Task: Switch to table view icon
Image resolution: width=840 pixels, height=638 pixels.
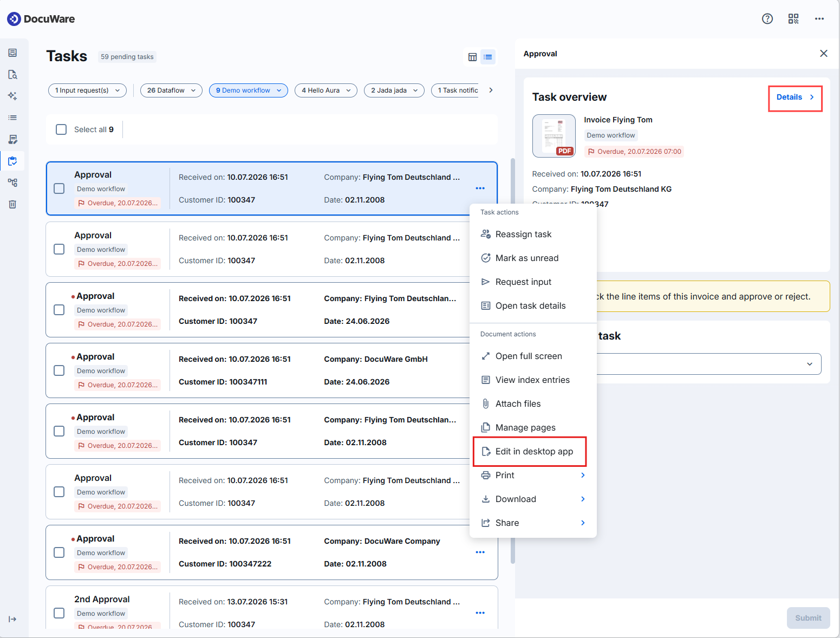Action: pos(472,57)
